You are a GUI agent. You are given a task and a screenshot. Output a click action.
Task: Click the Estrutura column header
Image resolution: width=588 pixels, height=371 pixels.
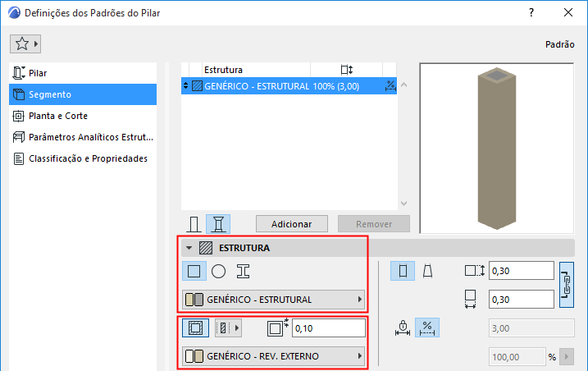tap(257, 70)
